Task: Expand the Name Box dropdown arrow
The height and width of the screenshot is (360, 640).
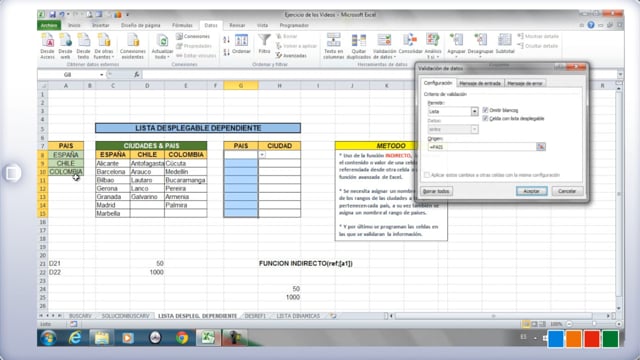Action: 101,75
